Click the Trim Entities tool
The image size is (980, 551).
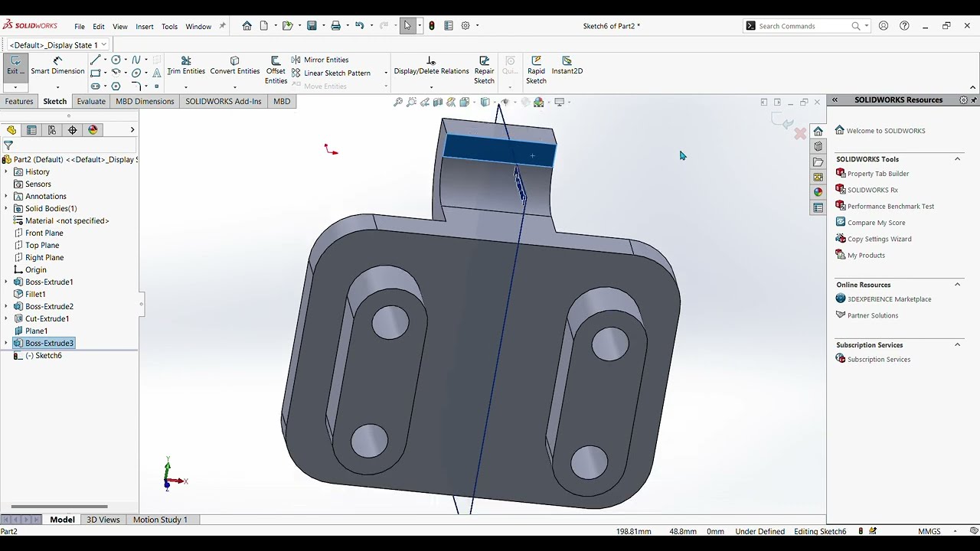pyautogui.click(x=186, y=66)
